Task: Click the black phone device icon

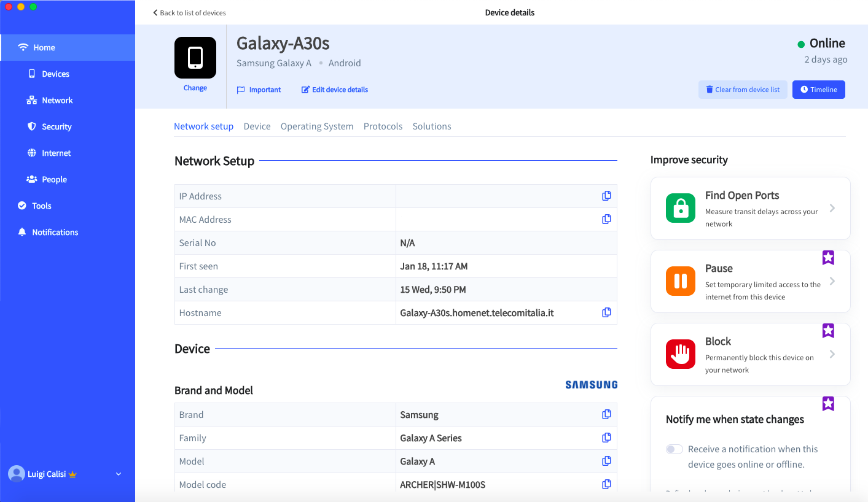Action: [x=195, y=58]
